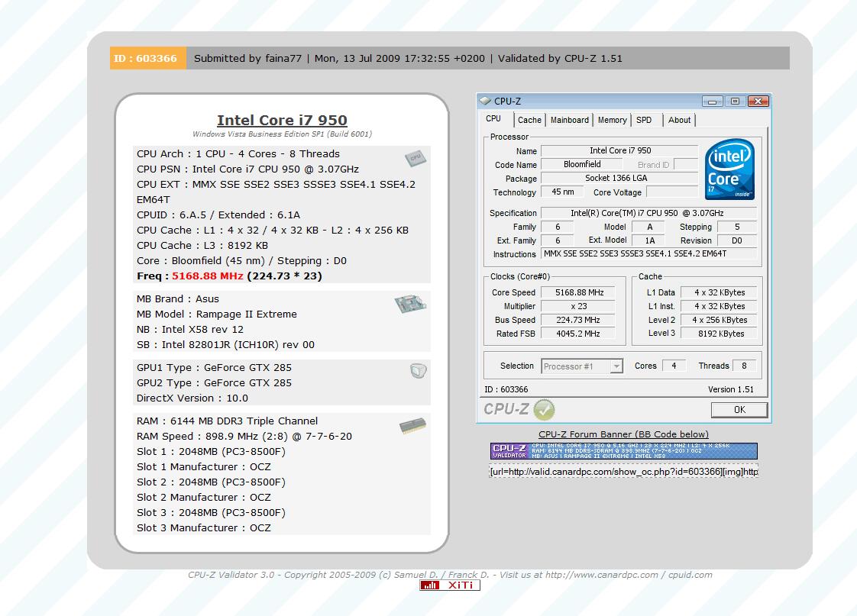
Task: Click the XiTi stats badge
Action: click(450, 585)
